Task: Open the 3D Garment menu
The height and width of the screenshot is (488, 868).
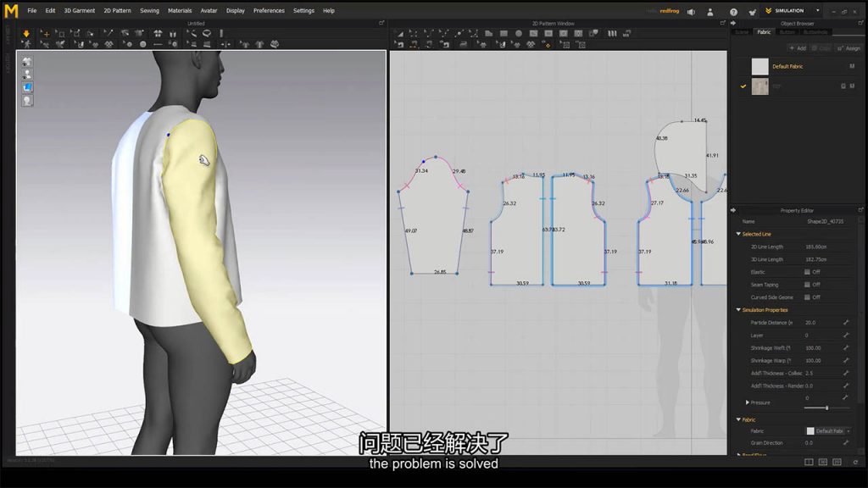Action: tap(79, 10)
